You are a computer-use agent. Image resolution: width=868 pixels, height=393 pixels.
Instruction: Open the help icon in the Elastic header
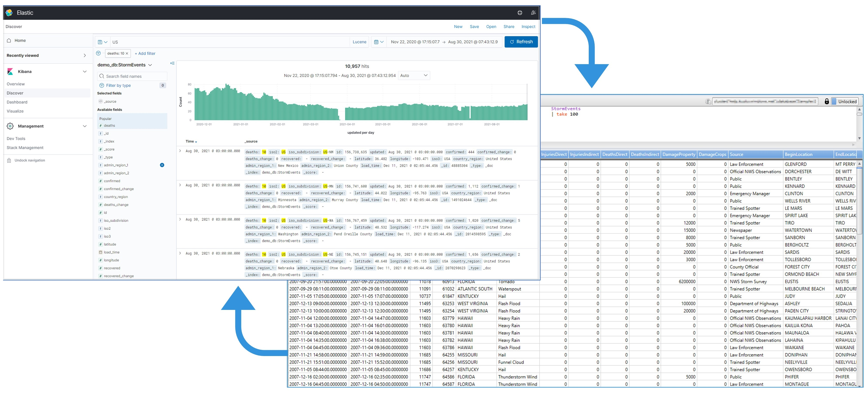coord(520,12)
